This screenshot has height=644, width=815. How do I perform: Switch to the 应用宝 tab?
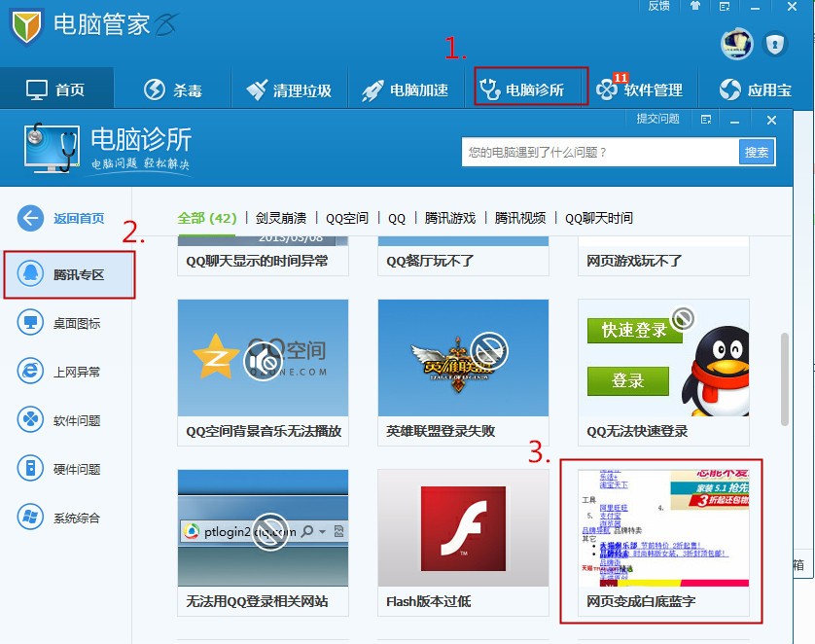pos(756,89)
